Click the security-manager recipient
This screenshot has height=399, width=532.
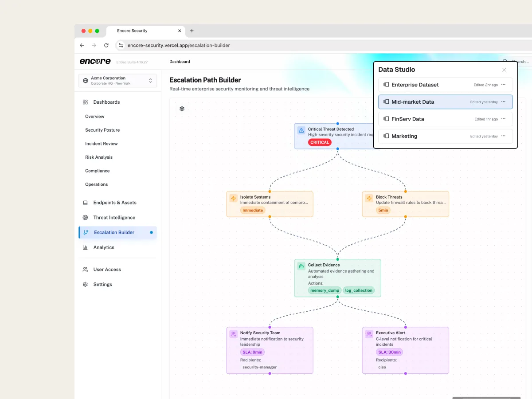click(259, 367)
